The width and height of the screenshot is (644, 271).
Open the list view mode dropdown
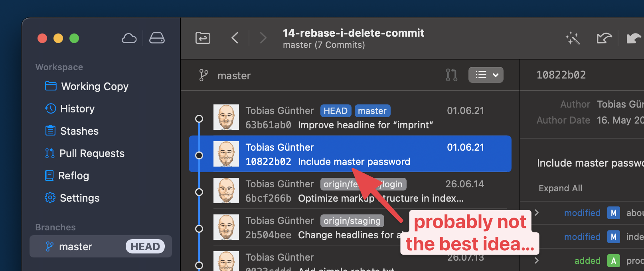(x=486, y=75)
